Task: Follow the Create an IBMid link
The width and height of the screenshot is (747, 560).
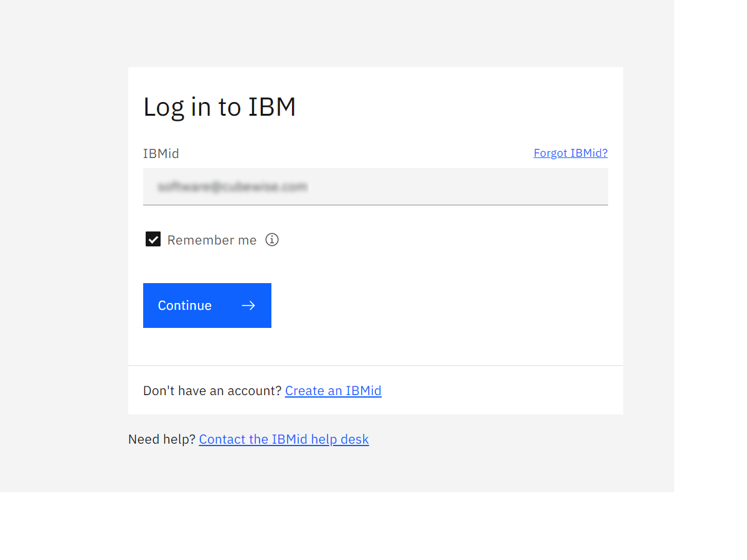Action: pyautogui.click(x=333, y=391)
